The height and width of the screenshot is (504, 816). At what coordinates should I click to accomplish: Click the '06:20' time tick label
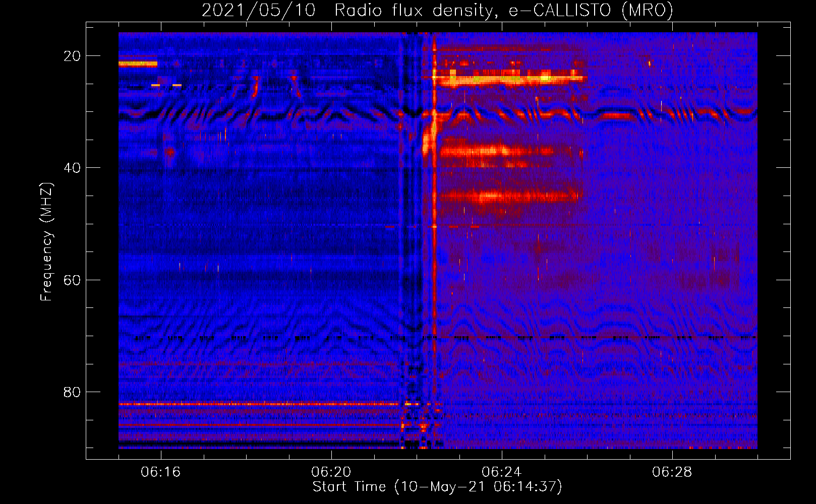(331, 472)
